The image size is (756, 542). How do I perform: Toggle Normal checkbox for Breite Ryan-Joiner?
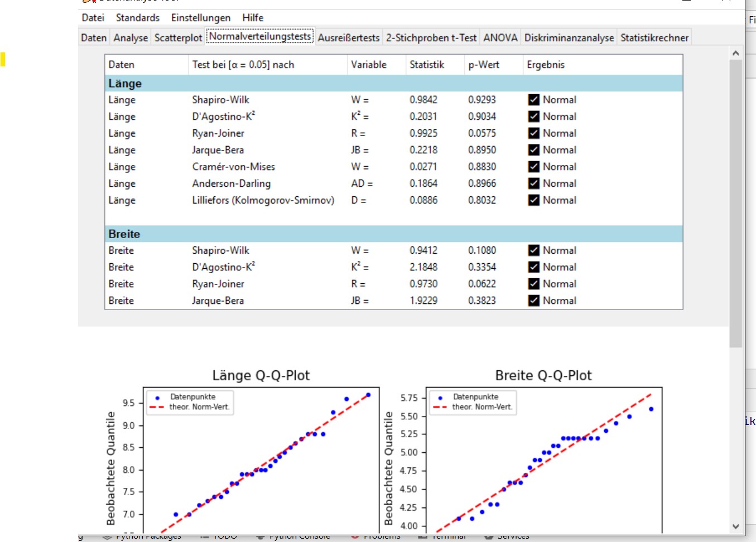coord(534,284)
